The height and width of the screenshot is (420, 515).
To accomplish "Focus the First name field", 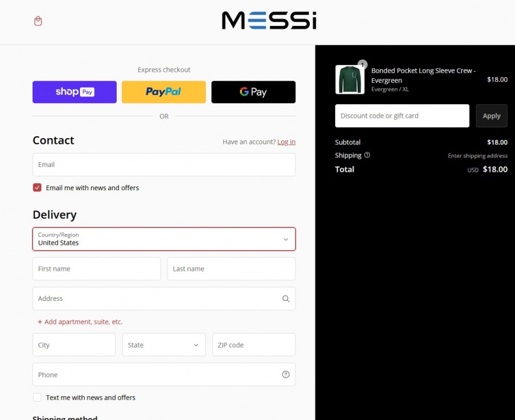I will coord(96,269).
